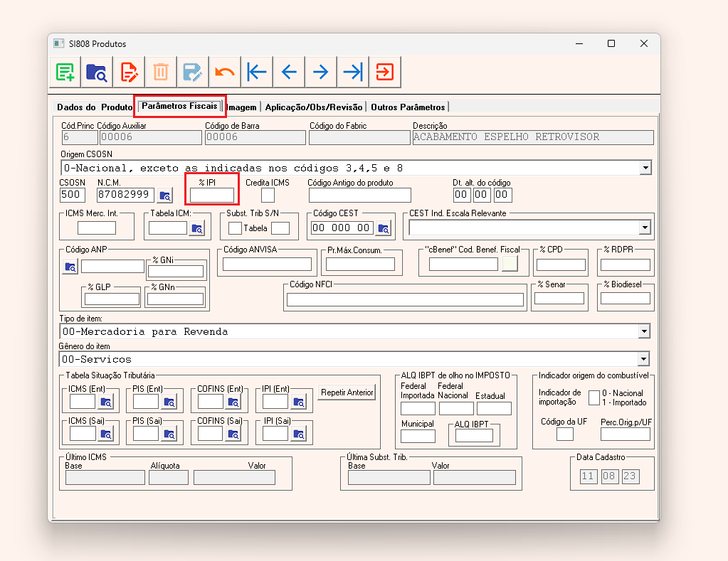Go to the previous record arrow

click(x=289, y=72)
